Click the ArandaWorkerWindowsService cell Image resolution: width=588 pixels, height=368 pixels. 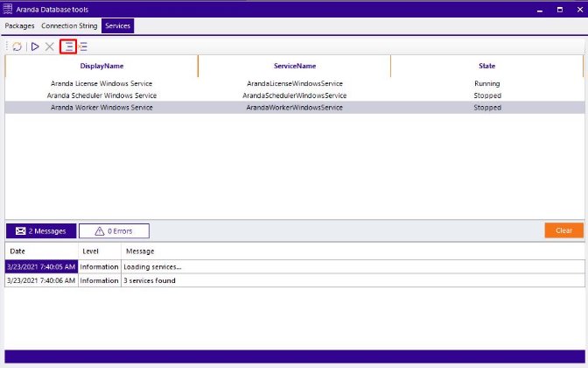point(295,108)
